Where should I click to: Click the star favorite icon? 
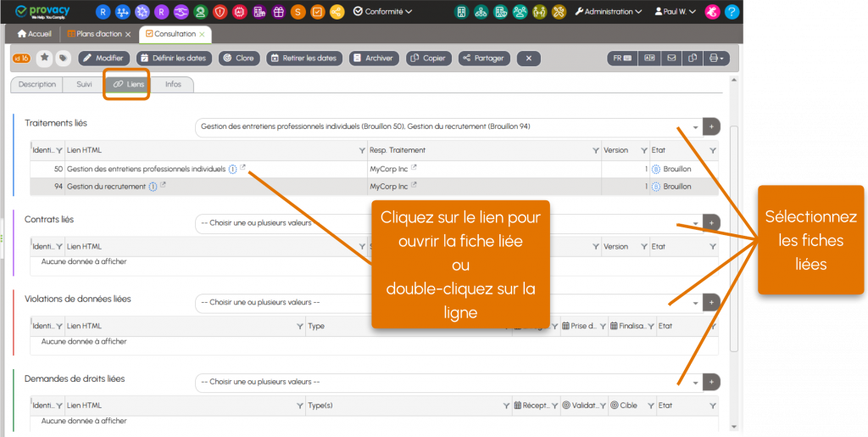pyautogui.click(x=44, y=58)
